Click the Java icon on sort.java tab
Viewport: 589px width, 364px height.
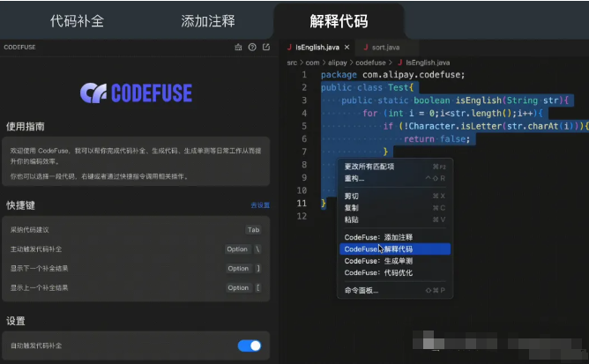point(366,48)
